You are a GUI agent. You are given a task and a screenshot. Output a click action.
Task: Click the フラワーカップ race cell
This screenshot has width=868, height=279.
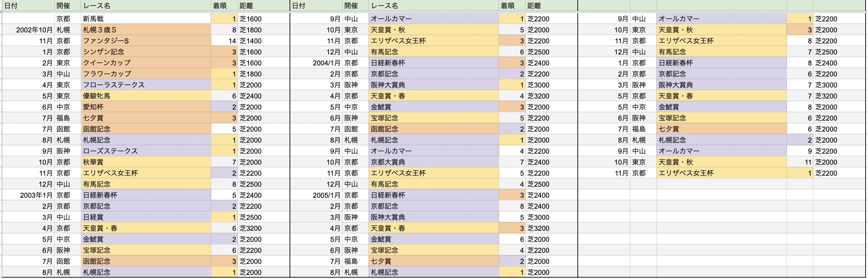click(x=145, y=74)
